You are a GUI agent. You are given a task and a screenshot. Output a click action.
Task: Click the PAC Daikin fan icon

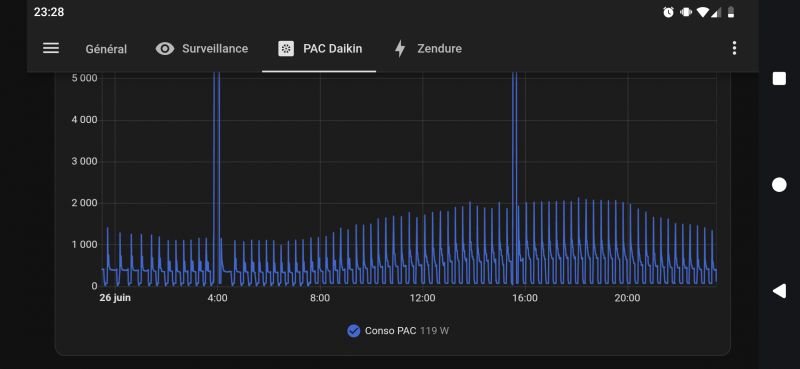[x=286, y=49]
